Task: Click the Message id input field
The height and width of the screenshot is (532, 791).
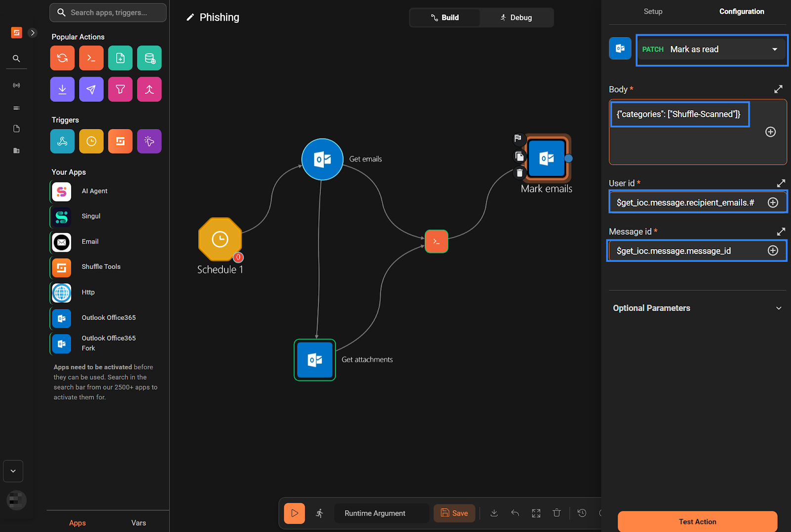Action: [x=687, y=251]
